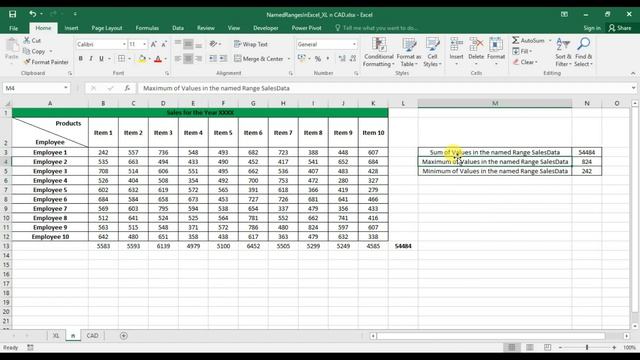Switch to the Insert ribbon tab
This screenshot has width=640, height=360.
tap(71, 28)
